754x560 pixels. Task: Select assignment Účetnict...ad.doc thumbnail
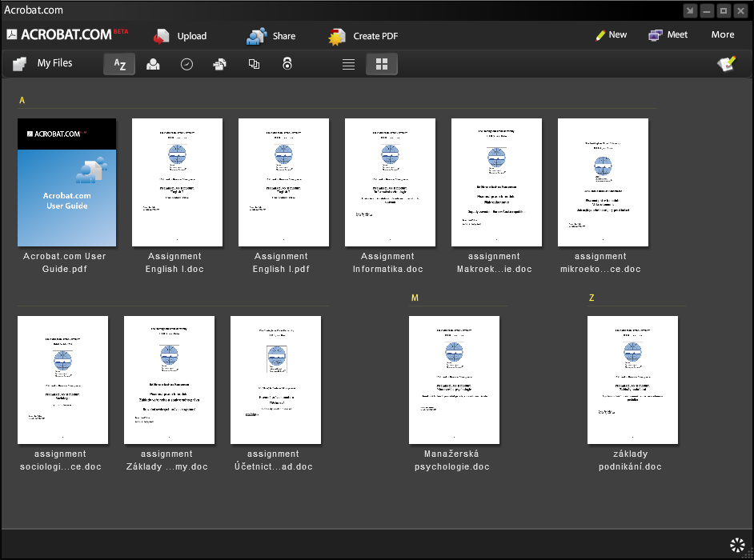coord(275,380)
